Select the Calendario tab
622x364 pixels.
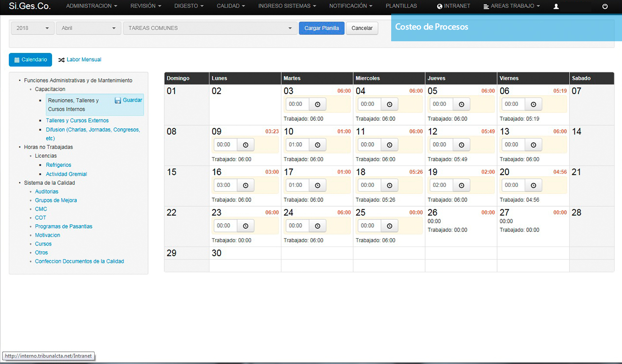[30, 60]
